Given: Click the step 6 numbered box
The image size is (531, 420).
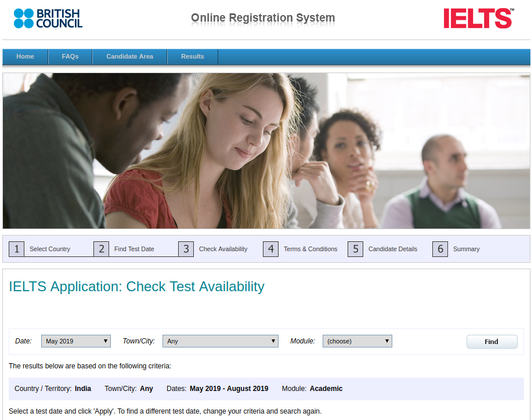Looking at the screenshot, I should pyautogui.click(x=440, y=249).
